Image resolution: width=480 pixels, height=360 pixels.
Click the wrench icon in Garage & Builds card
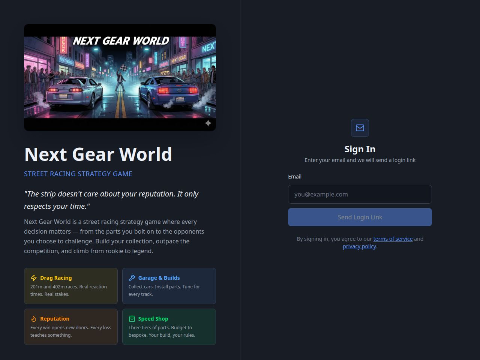(132, 278)
